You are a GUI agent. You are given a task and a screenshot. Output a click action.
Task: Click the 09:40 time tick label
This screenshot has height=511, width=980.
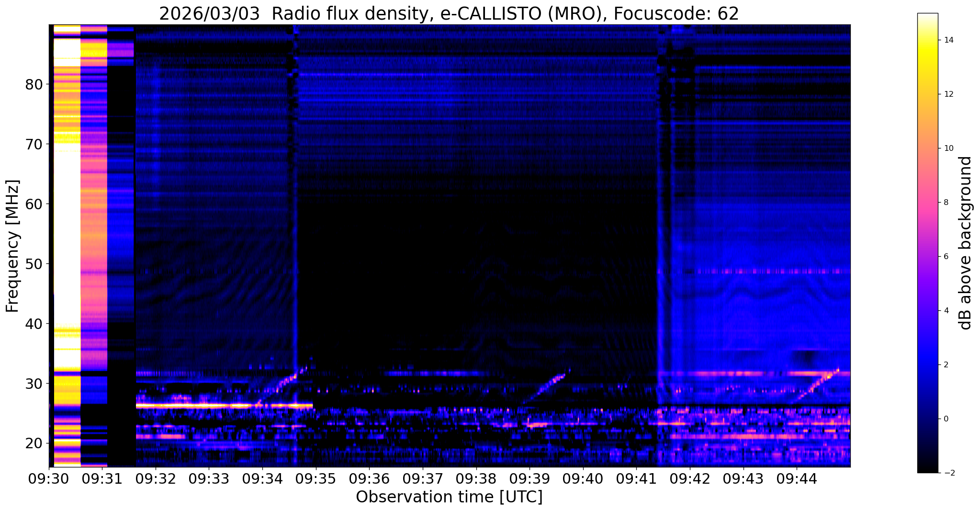coord(583,479)
